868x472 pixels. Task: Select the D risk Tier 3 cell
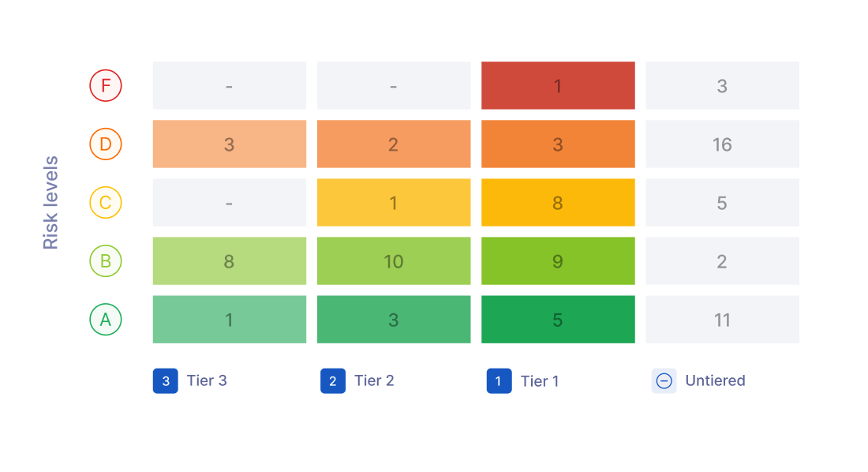click(x=229, y=144)
